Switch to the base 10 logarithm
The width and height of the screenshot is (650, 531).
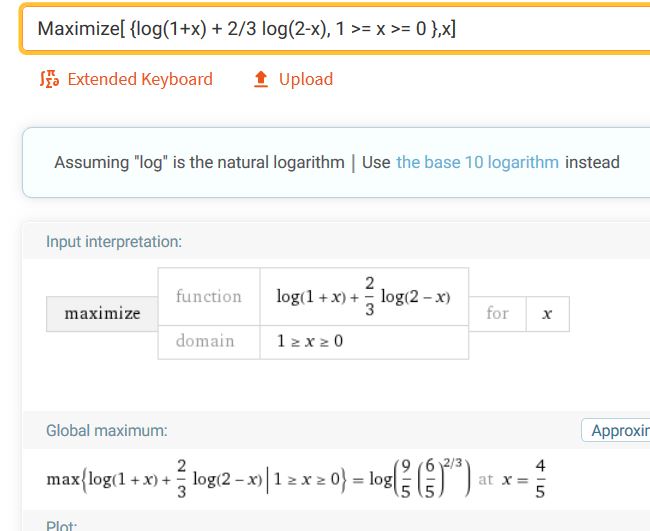(x=477, y=162)
